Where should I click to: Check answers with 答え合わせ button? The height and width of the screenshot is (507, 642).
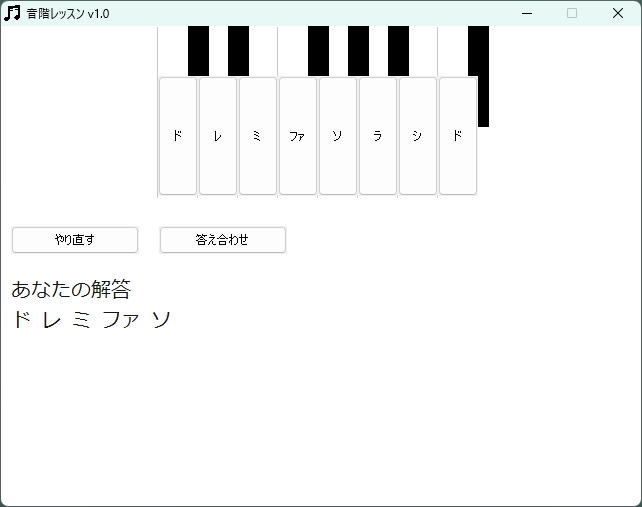click(222, 240)
